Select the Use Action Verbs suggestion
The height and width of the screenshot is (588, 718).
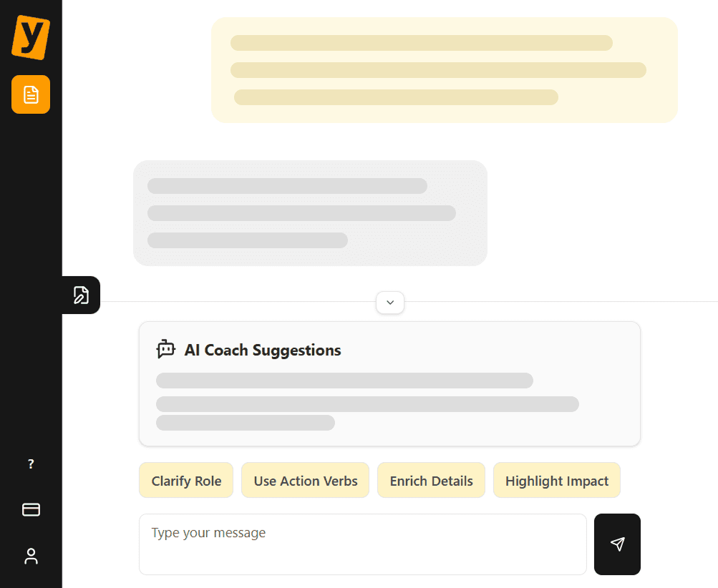click(306, 481)
